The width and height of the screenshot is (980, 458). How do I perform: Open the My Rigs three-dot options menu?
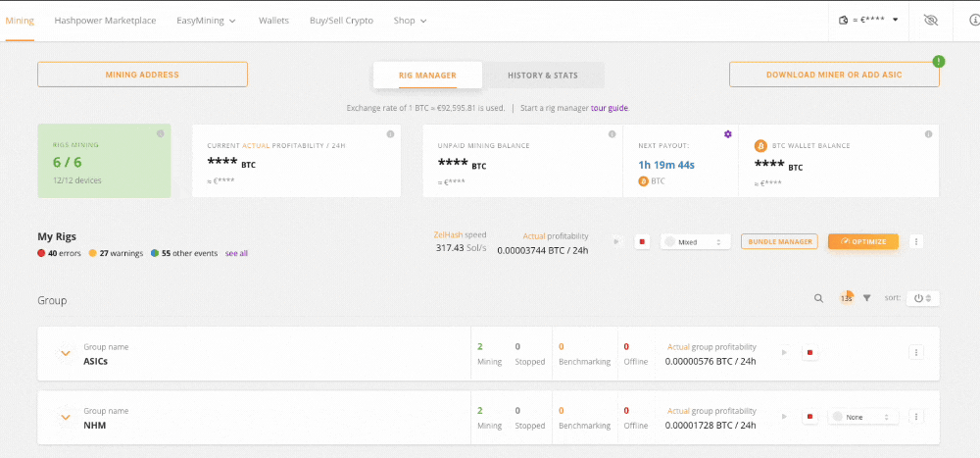coord(916,241)
